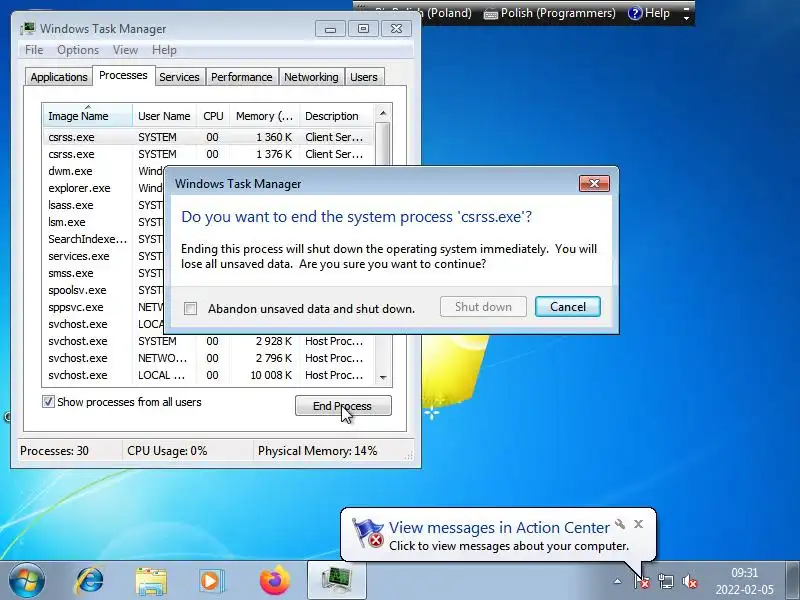Open Windows Media Player taskbar icon

210,581
